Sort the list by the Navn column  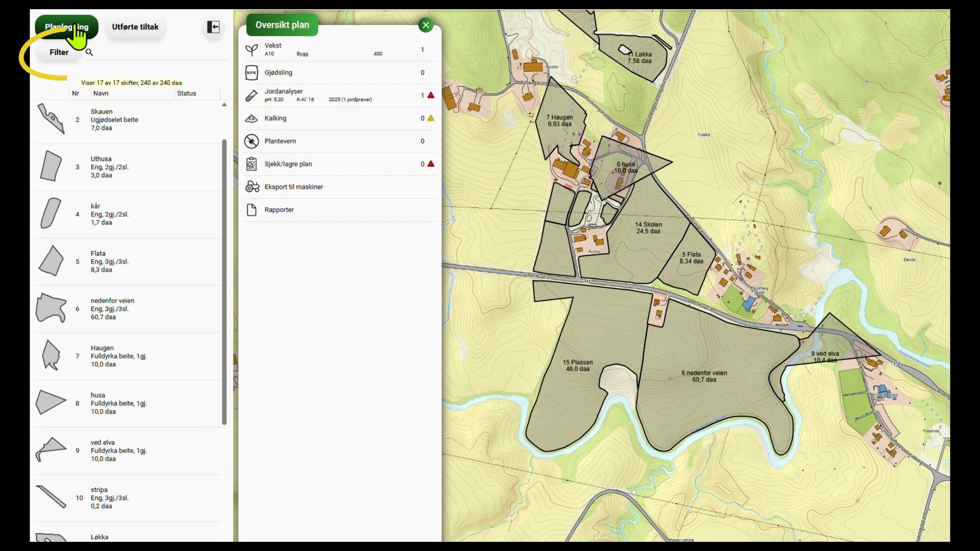[101, 93]
